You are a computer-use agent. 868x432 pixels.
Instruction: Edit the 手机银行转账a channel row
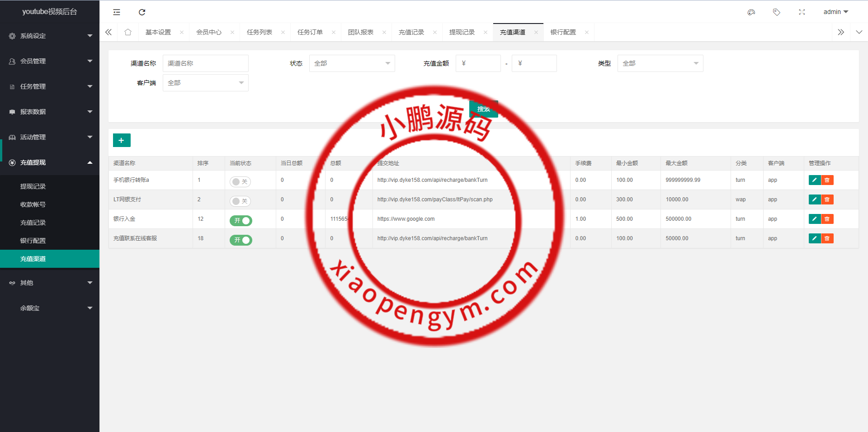(815, 180)
